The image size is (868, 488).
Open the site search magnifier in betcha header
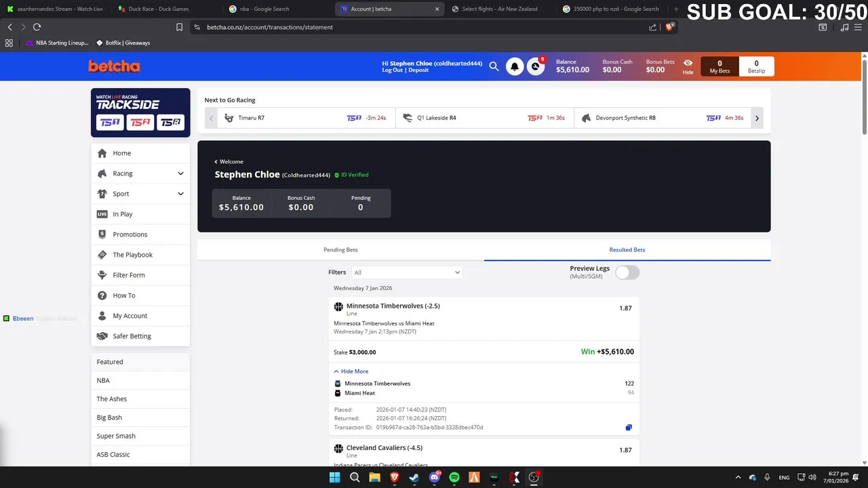494,66
